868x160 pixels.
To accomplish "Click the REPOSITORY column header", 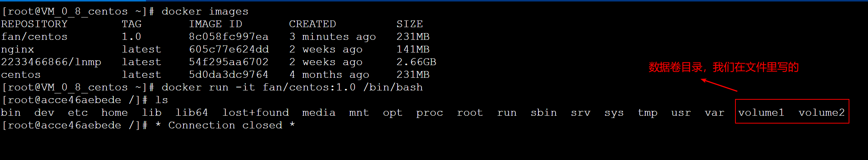I will tap(34, 24).
